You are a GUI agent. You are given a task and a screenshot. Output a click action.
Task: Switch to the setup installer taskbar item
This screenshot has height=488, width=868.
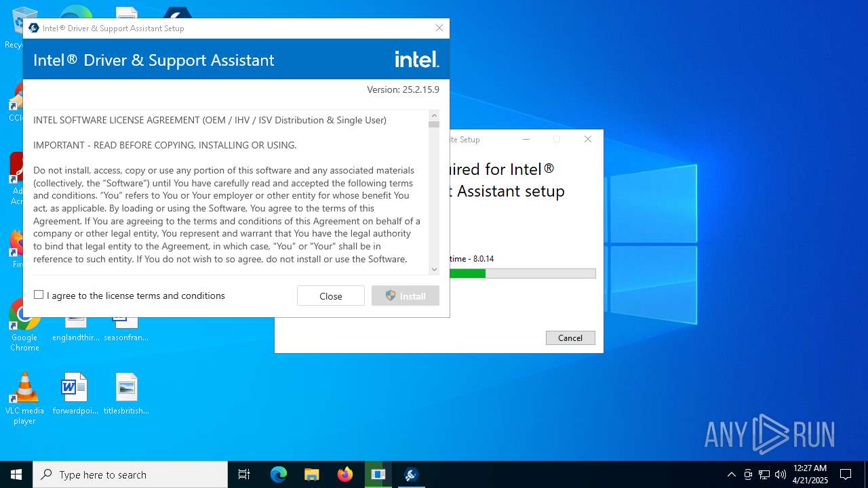[x=378, y=474]
